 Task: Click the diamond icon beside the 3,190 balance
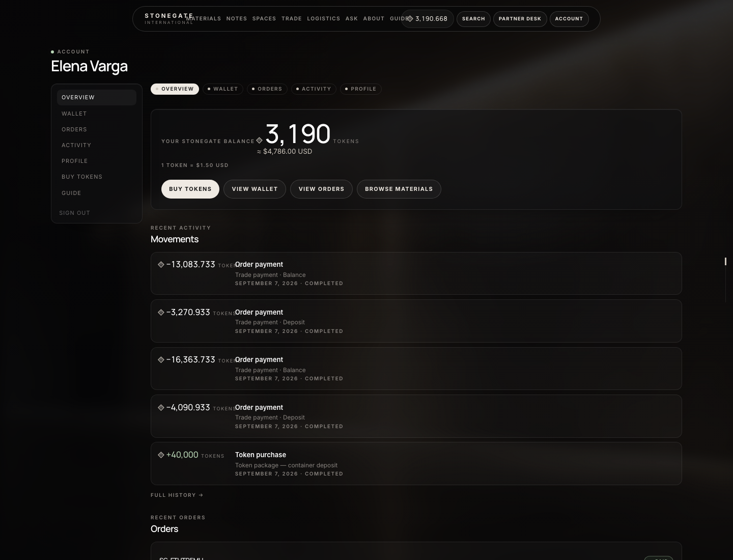click(x=259, y=141)
